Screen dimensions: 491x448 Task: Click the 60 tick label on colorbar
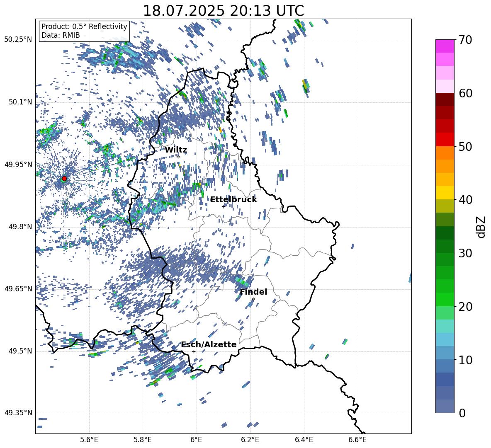pyautogui.click(x=465, y=93)
